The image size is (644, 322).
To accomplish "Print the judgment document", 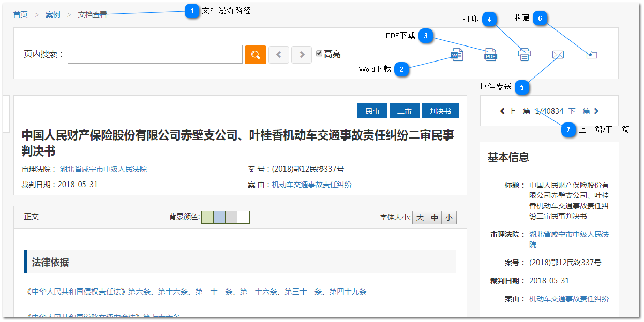I will [x=523, y=54].
